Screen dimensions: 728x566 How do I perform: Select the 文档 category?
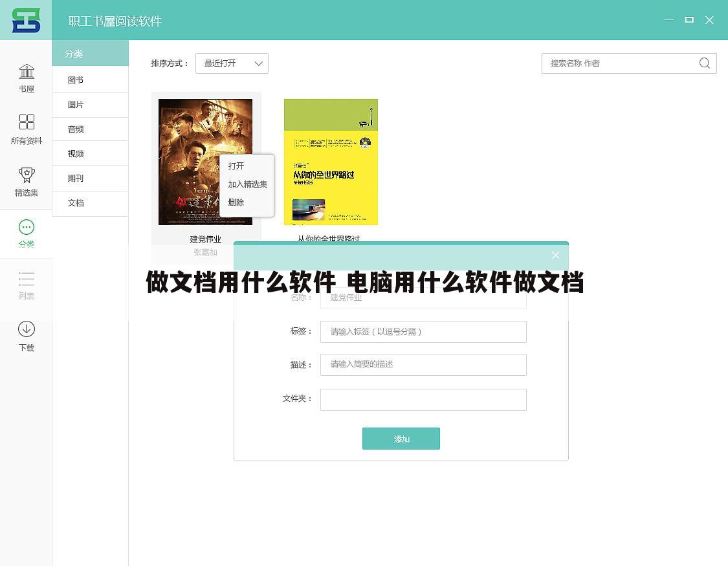(x=90, y=202)
